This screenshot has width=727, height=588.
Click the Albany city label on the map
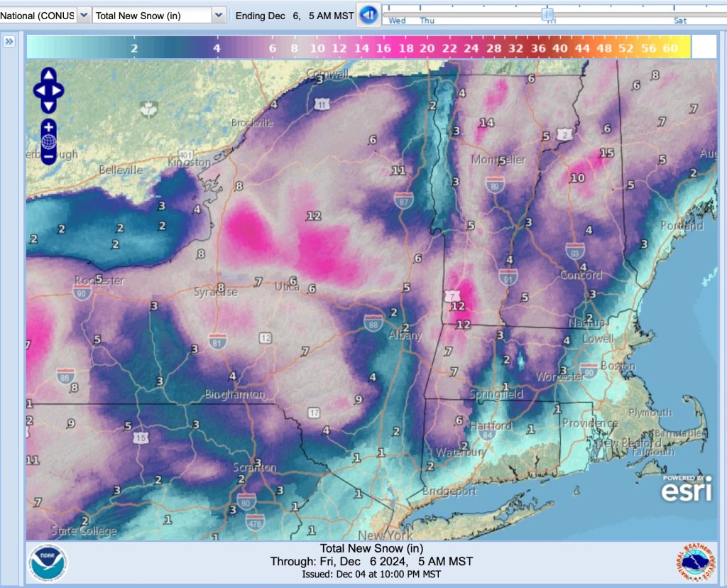tap(405, 335)
